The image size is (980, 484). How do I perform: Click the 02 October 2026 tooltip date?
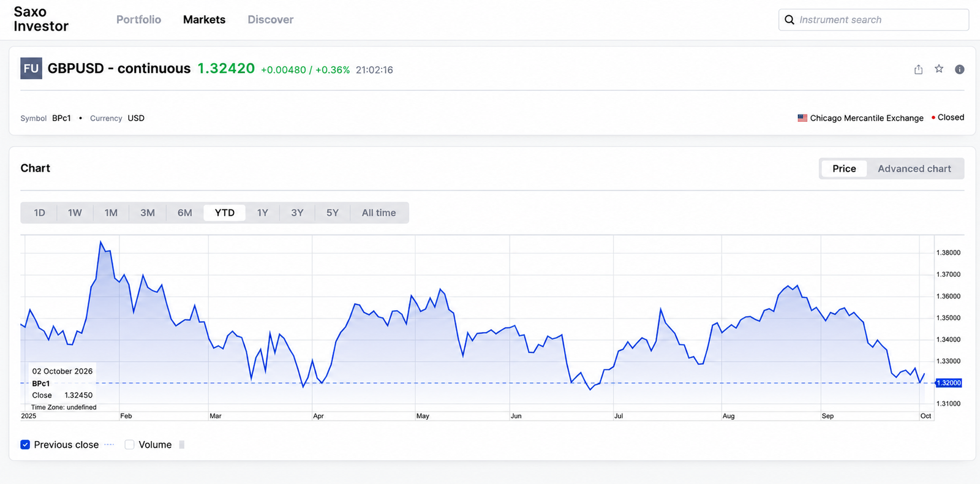coord(62,371)
